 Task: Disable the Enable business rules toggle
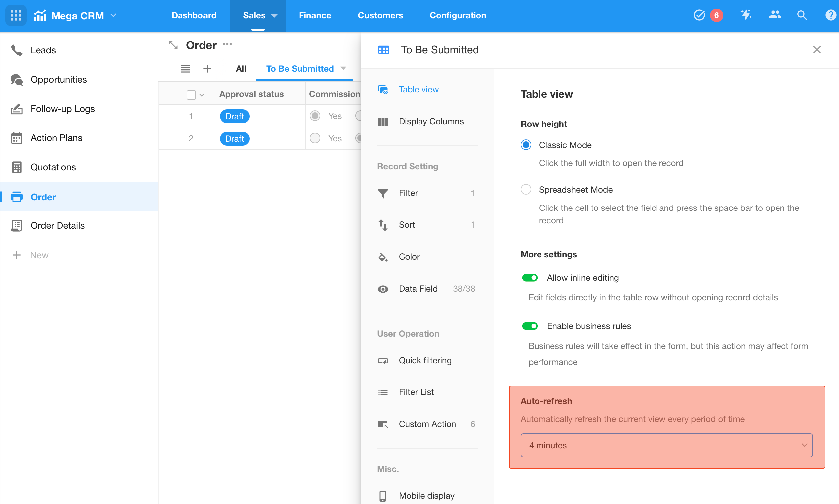coord(531,326)
